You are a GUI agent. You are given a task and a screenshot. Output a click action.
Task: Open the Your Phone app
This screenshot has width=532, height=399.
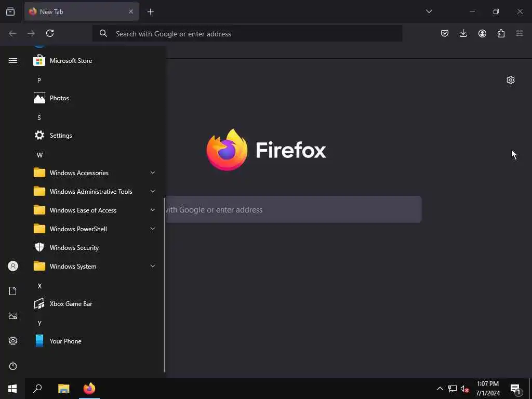click(x=95, y=341)
